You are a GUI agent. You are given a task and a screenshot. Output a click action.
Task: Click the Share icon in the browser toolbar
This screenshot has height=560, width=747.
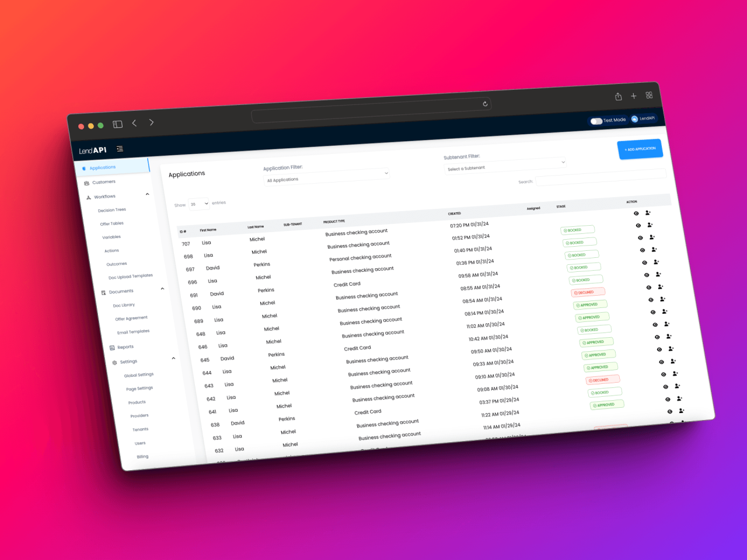(x=617, y=96)
